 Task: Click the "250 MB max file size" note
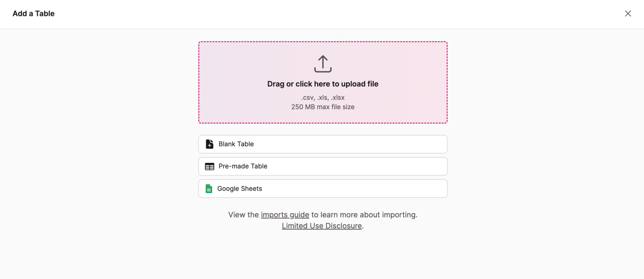[323, 107]
